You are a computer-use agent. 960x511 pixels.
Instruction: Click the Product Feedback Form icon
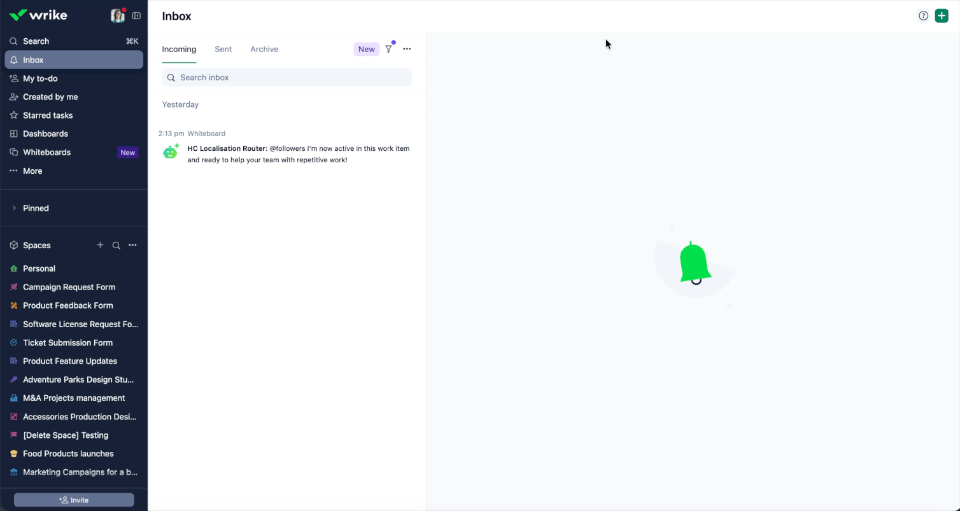click(14, 305)
